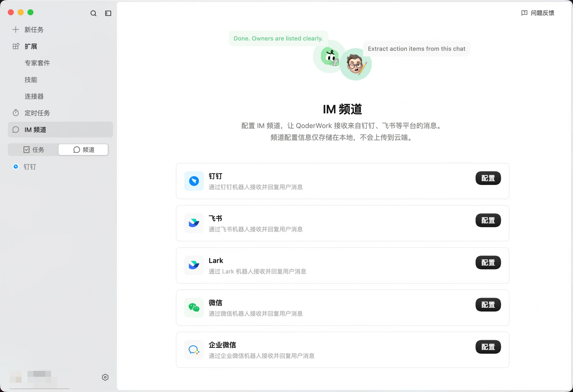Screen dimensions: 573x392
Task: Toggle the sidebar panel icon
Action: (x=108, y=13)
